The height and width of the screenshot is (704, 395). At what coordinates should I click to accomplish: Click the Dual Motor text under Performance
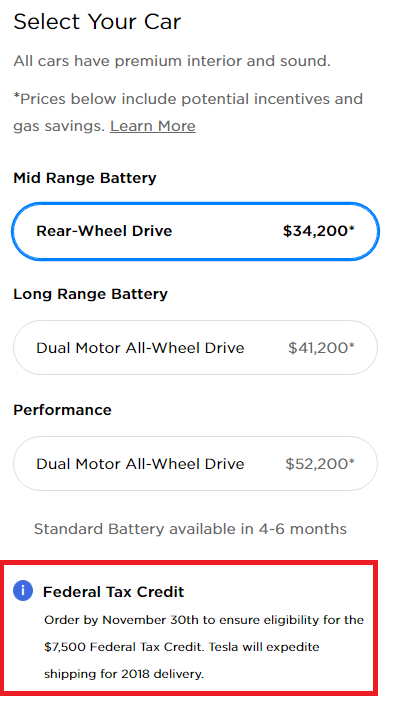pos(140,464)
